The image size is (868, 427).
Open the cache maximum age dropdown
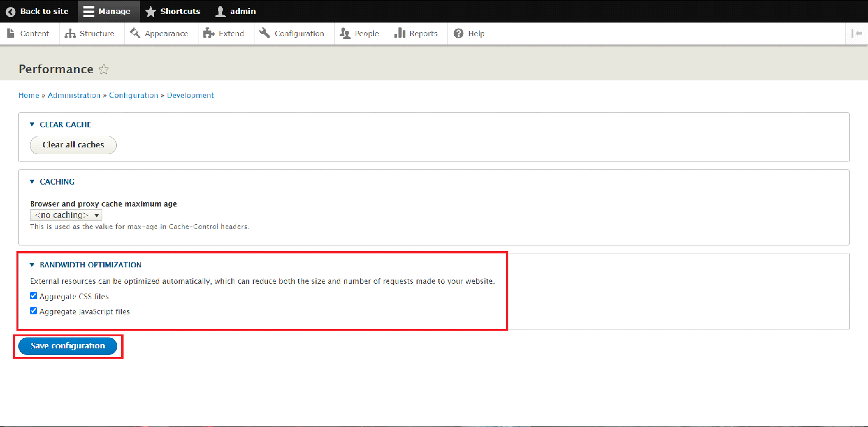pyautogui.click(x=66, y=215)
